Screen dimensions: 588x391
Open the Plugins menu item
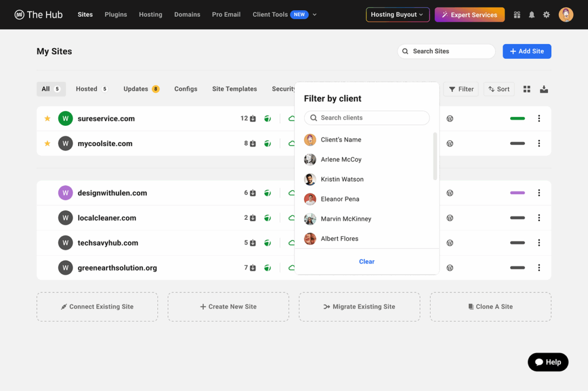(116, 15)
